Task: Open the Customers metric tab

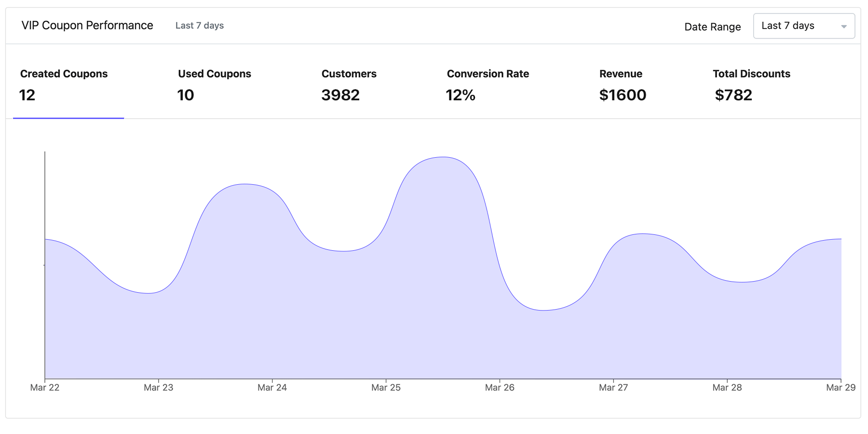Action: 349,85
